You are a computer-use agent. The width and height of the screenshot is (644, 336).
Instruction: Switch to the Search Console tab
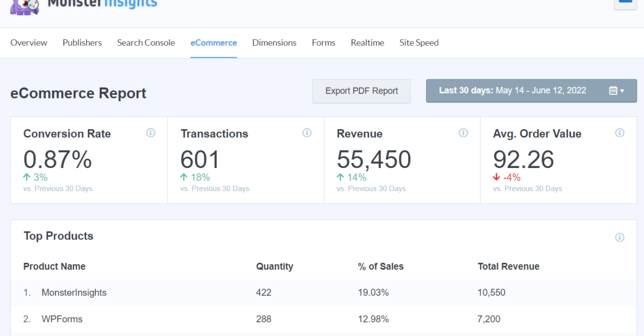click(x=146, y=42)
